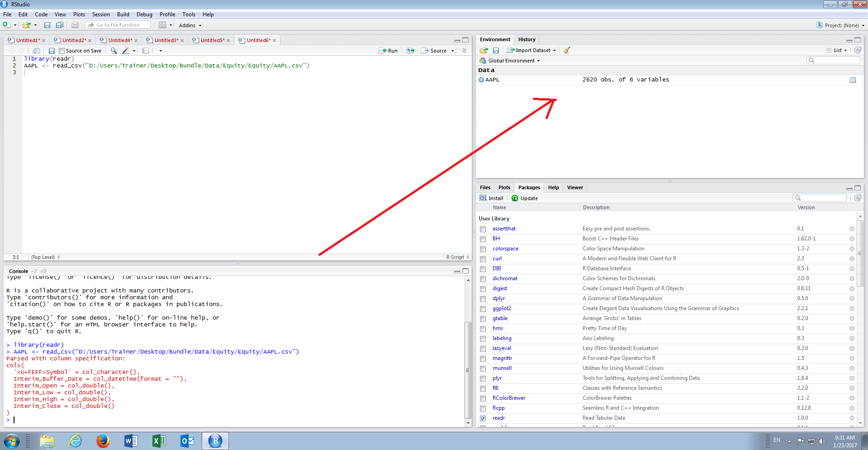This screenshot has width=868, height=450.
Task: Switch to the Plots tab
Action: [x=504, y=187]
